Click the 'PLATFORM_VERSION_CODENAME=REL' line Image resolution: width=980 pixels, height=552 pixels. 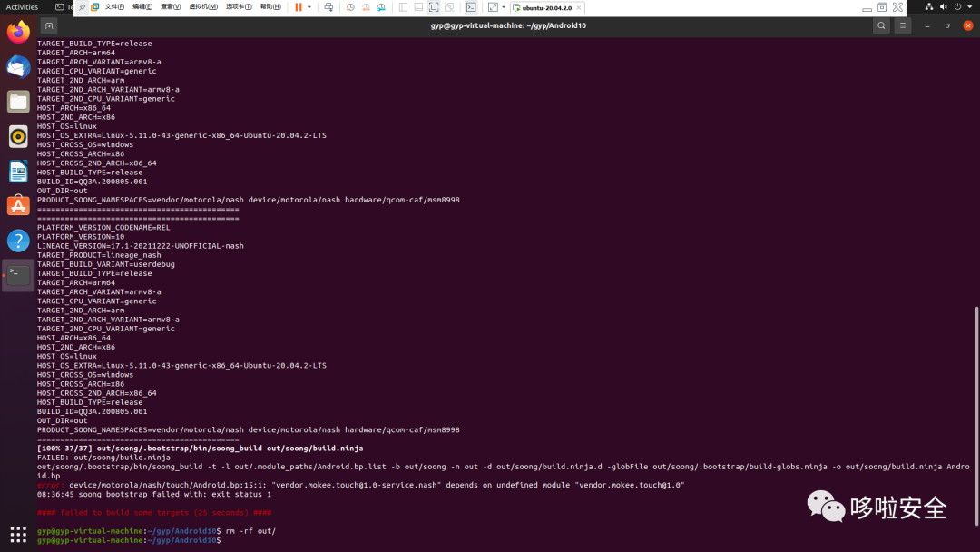click(x=103, y=228)
